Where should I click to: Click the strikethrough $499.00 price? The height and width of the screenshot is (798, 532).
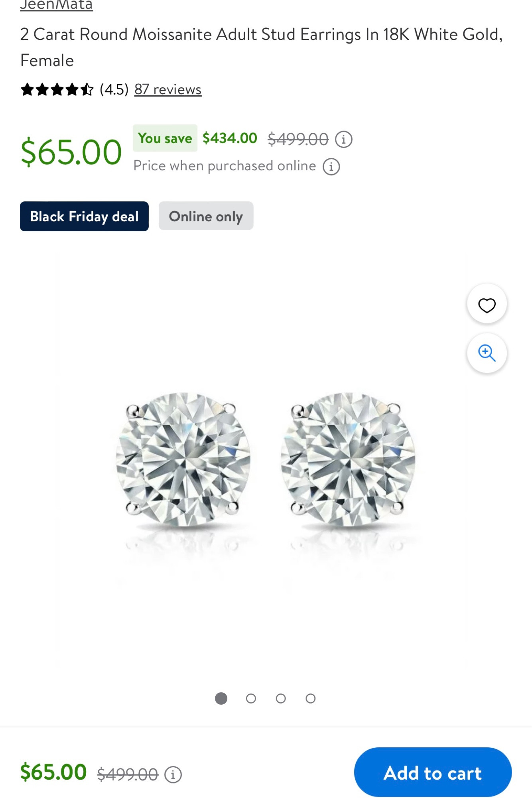pos(298,138)
